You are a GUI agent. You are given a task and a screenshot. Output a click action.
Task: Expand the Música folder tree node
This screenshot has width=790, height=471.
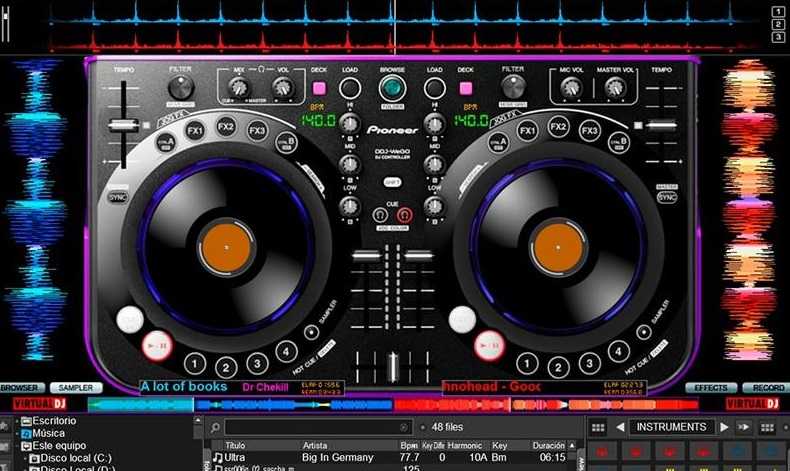pos(17,433)
